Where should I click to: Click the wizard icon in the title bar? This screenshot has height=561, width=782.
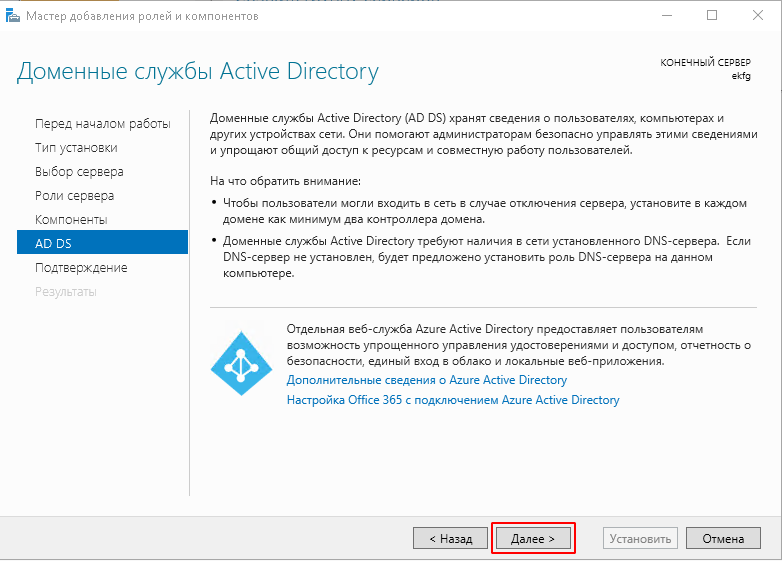(13, 16)
